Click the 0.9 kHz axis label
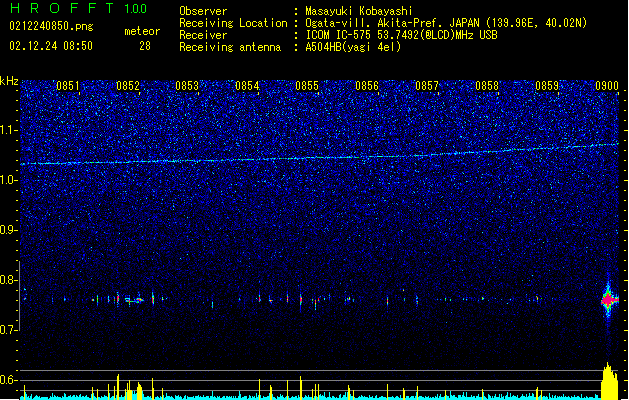This screenshot has width=629, height=400. coord(8,230)
